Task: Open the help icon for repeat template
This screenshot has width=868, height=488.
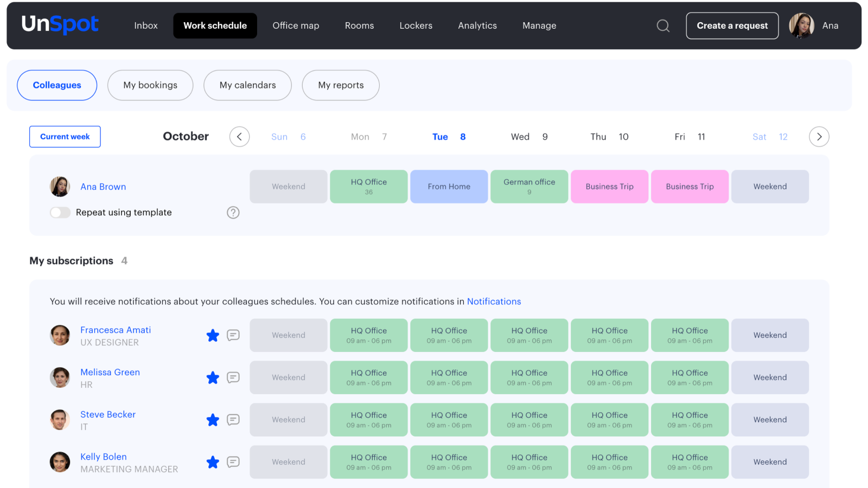Action: 233,213
